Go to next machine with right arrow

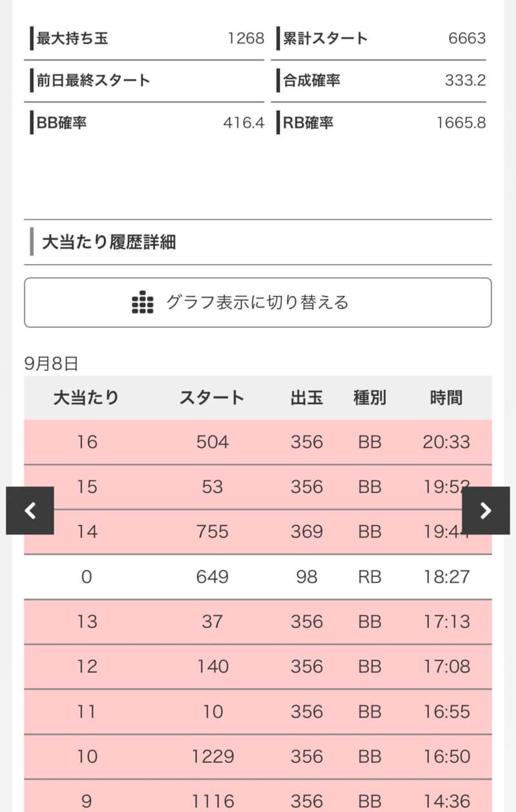[486, 511]
